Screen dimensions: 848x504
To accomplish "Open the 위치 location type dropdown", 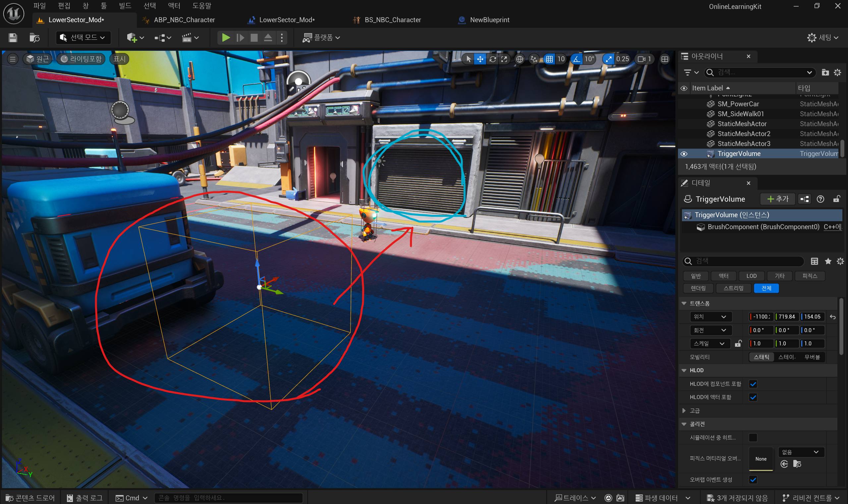I will pos(710,317).
